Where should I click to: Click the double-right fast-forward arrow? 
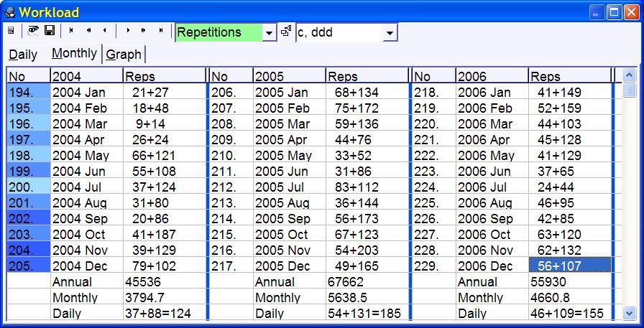click(x=143, y=30)
